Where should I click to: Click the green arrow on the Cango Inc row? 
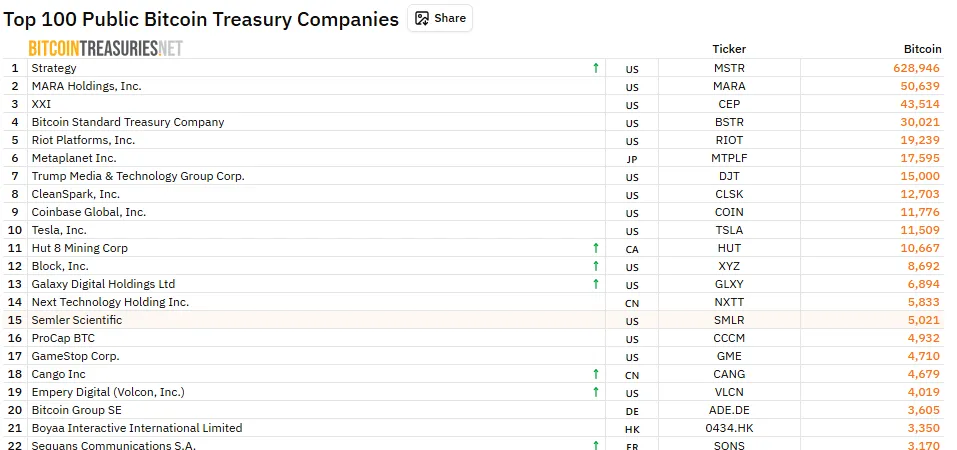click(596, 374)
